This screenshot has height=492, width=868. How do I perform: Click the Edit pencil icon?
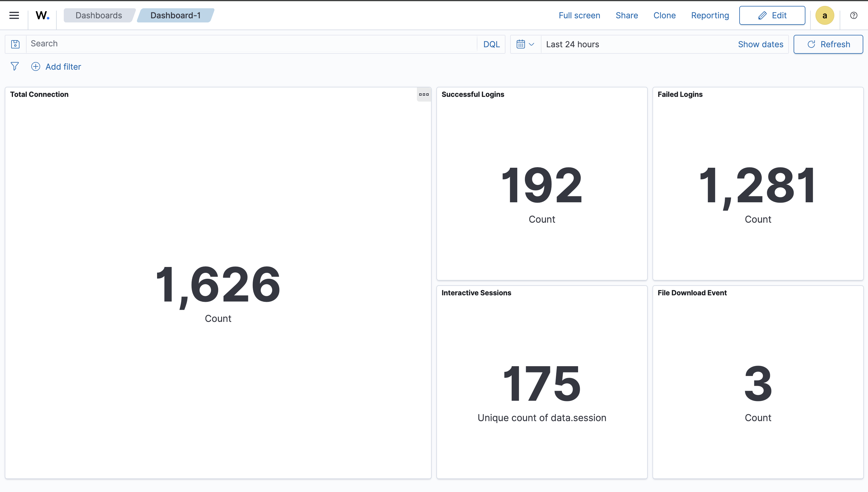click(762, 15)
